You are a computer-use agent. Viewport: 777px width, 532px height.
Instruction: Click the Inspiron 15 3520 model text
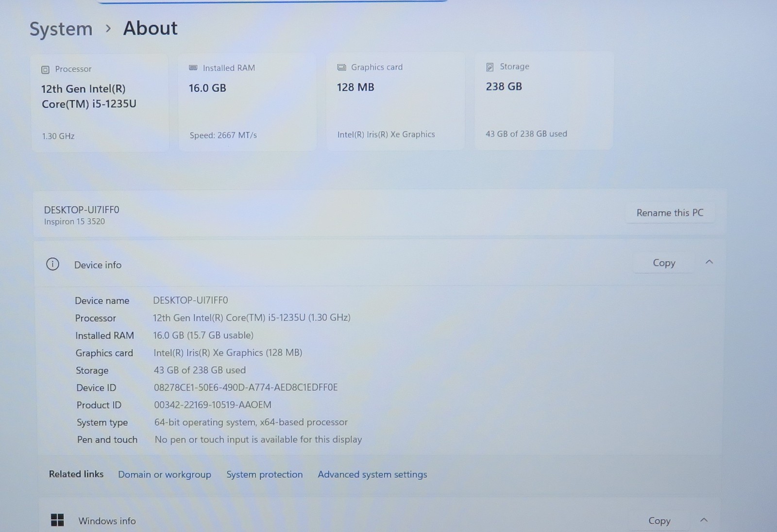click(74, 221)
